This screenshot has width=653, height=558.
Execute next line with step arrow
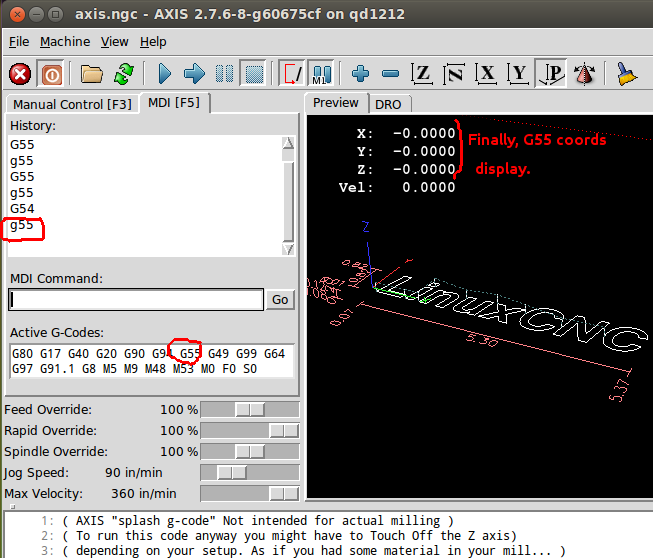(194, 74)
